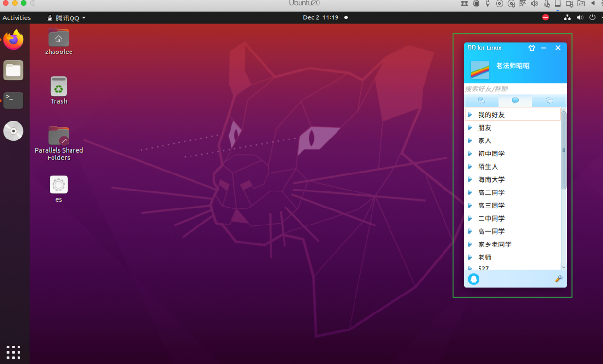Click the do-not-disturb indicator in top bar
Viewport: 603px width, 364px height.
[x=545, y=17]
